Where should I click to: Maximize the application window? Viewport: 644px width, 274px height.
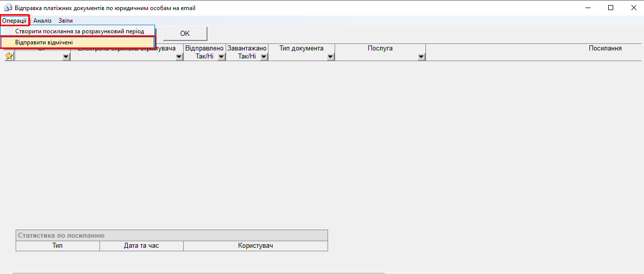(611, 8)
